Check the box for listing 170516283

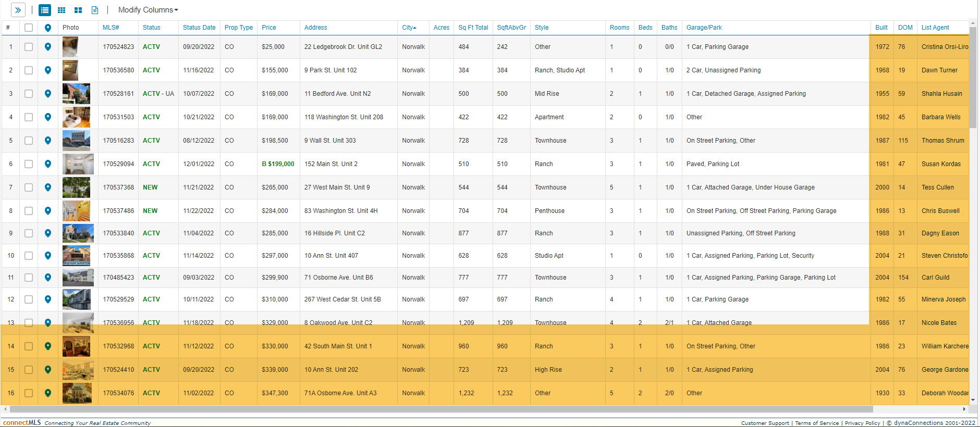[x=29, y=141]
